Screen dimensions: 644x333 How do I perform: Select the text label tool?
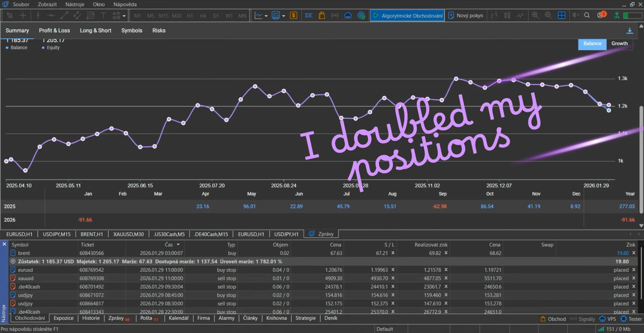click(x=103, y=15)
